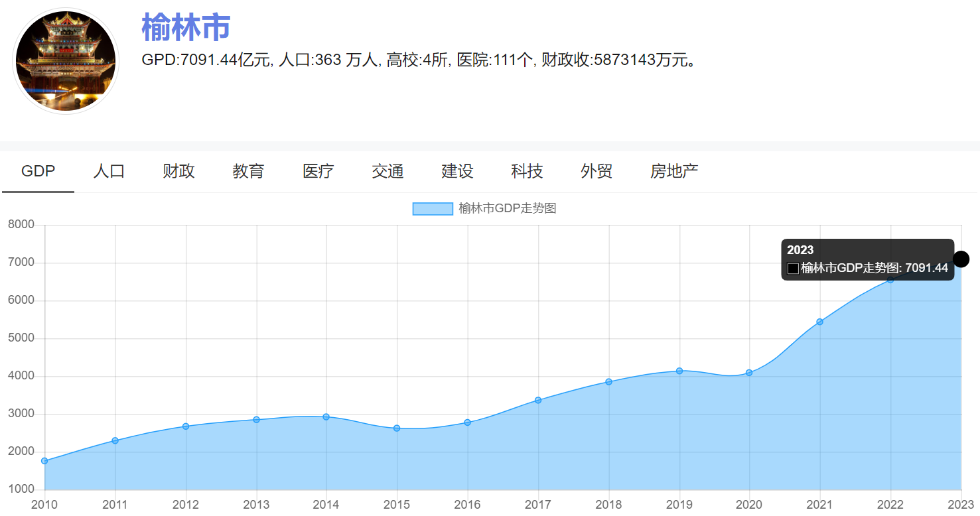Click the 2023 tooltip box showing 7091.44
Screen dimensions: 980x516
867,259
